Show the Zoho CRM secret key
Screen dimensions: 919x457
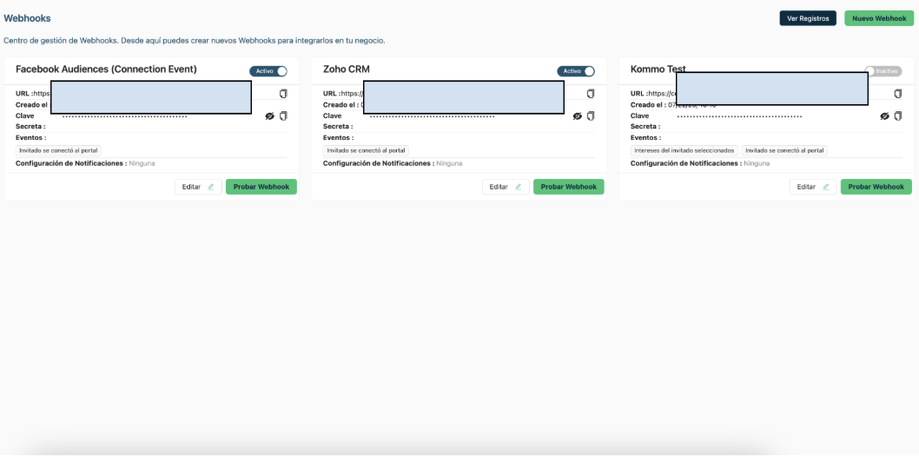[x=577, y=116]
